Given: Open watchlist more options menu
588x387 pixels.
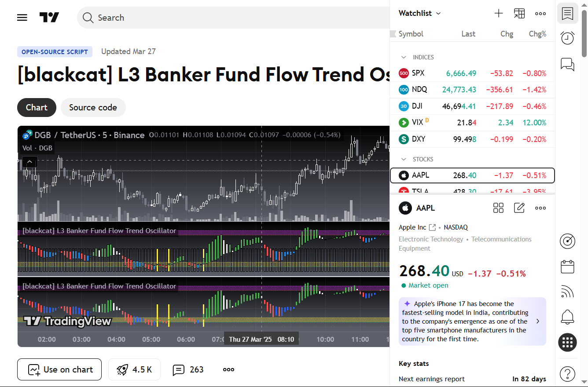Looking at the screenshot, I should point(540,13).
